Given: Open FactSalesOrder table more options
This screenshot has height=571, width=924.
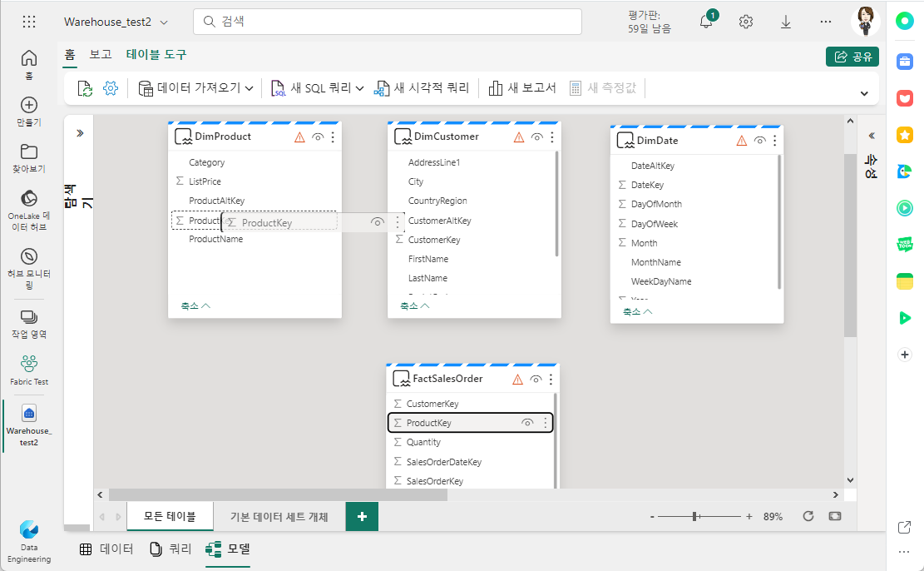Looking at the screenshot, I should (551, 380).
